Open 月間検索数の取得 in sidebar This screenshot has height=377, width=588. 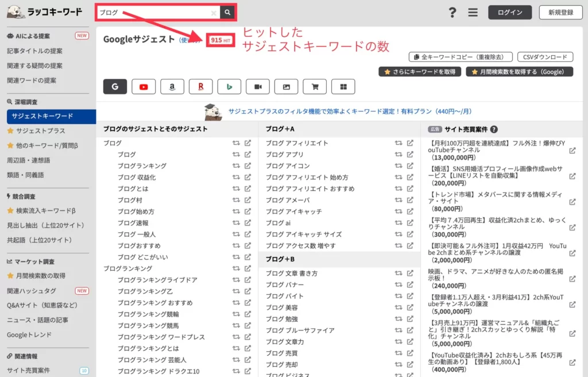pos(41,276)
